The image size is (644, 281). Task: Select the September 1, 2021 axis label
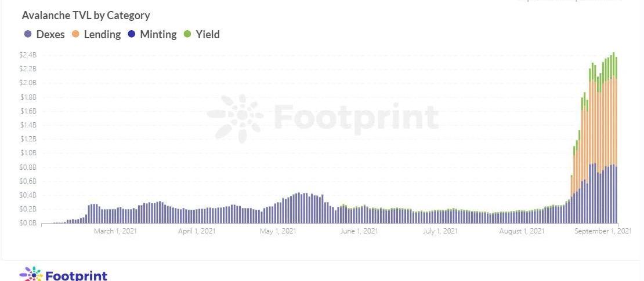(x=603, y=231)
